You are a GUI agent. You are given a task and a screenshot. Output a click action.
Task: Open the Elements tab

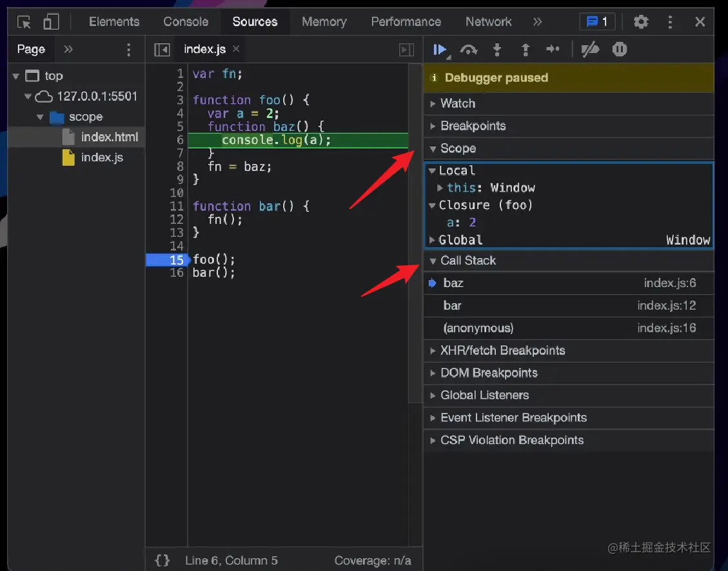tap(114, 22)
